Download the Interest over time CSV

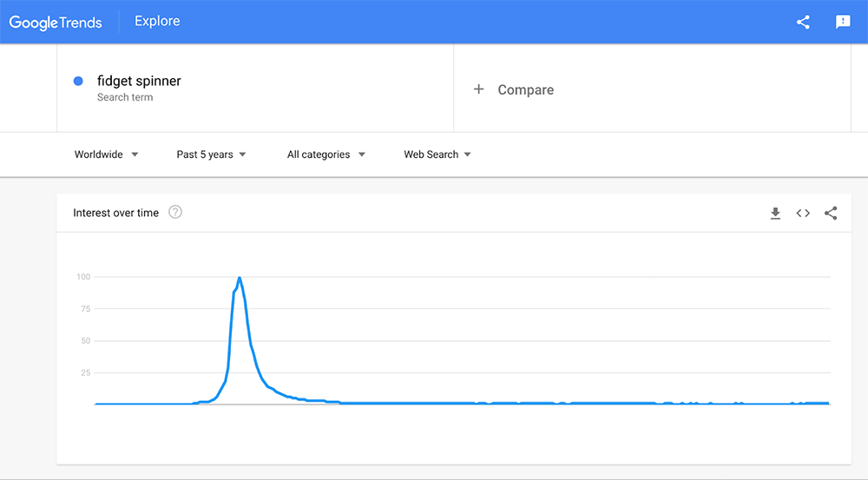coord(775,214)
